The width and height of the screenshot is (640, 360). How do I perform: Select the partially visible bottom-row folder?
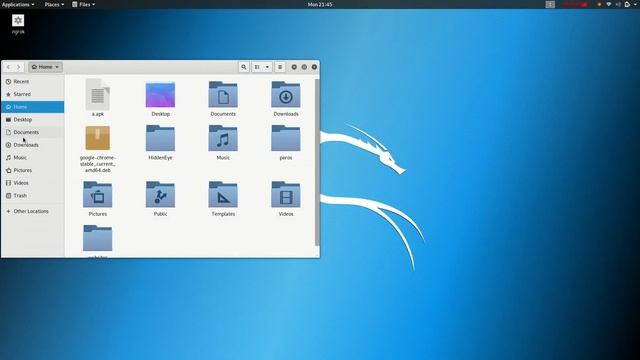(98, 238)
